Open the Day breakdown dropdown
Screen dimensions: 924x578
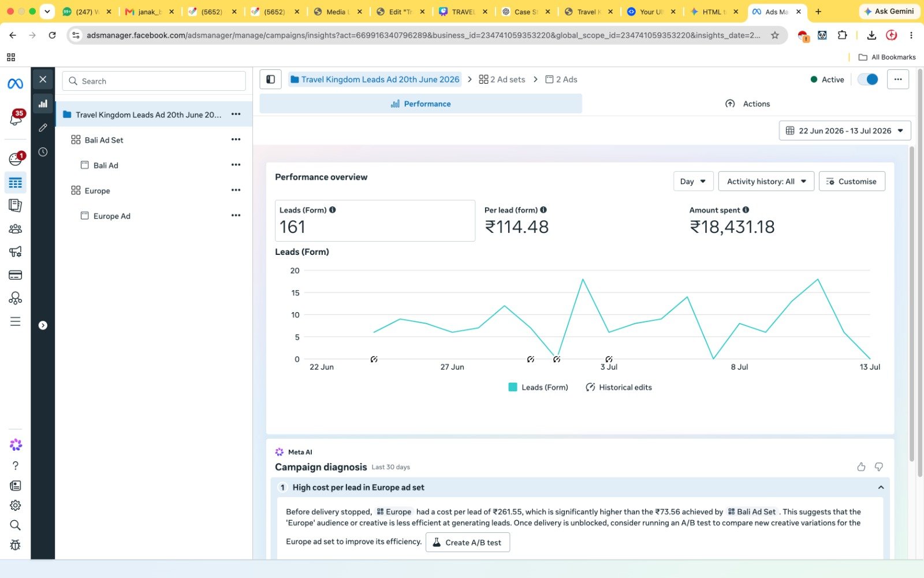[694, 181]
